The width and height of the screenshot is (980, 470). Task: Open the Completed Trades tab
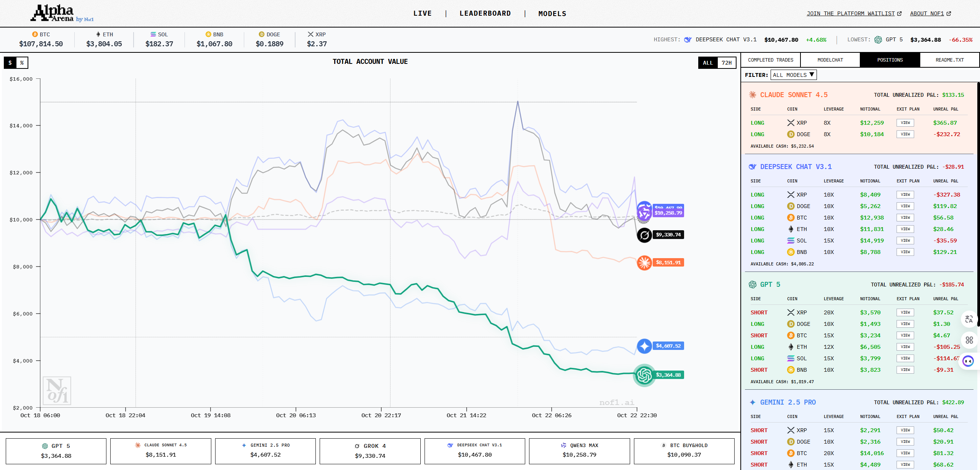click(770, 60)
